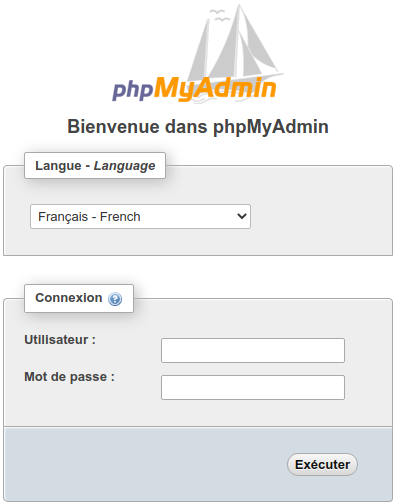Click the blue footer area left of Exécuter
This screenshot has height=504, width=395.
point(143,464)
